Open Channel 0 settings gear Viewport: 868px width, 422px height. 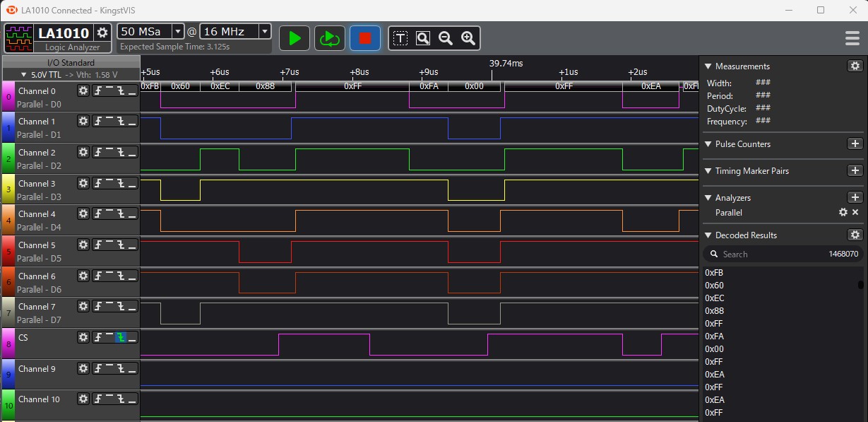pyautogui.click(x=83, y=91)
